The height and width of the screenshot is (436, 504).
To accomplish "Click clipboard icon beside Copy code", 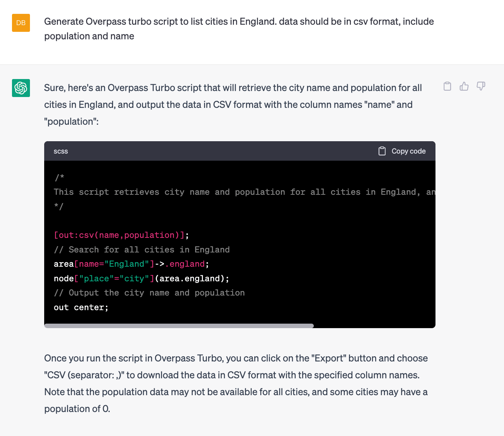I will click(x=382, y=151).
